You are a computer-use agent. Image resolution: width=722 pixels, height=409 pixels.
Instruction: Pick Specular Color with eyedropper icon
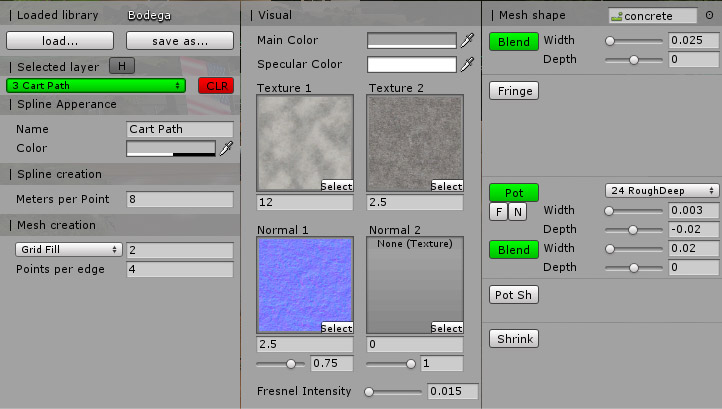[467, 64]
